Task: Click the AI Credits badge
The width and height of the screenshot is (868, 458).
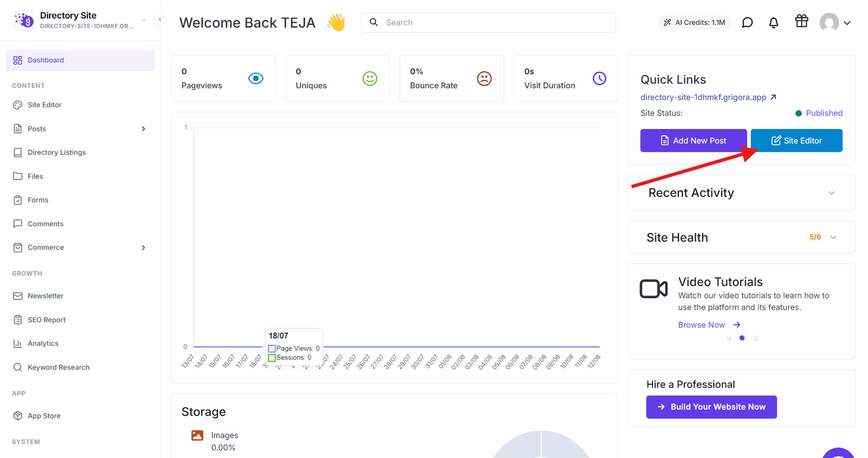Action: pyautogui.click(x=694, y=22)
